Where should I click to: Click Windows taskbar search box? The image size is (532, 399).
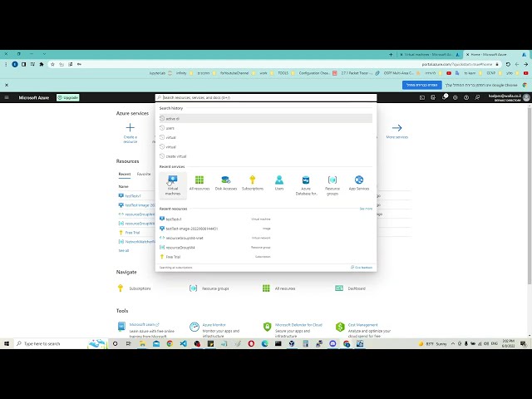[61, 343]
